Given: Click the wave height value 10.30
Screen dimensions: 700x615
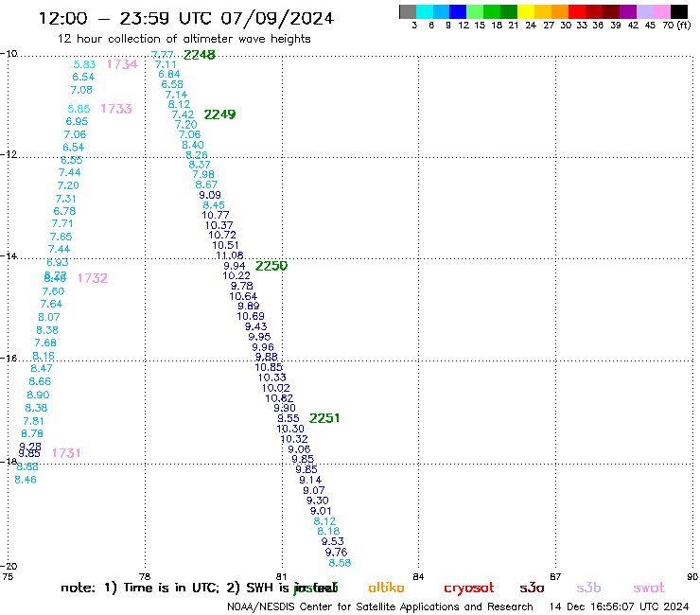Looking at the screenshot, I should 290,429.
